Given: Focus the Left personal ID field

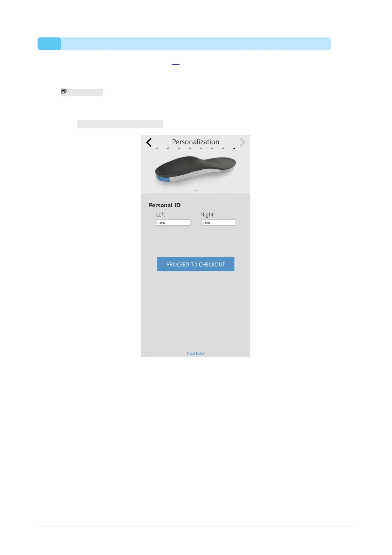Looking at the screenshot, I should tap(173, 223).
